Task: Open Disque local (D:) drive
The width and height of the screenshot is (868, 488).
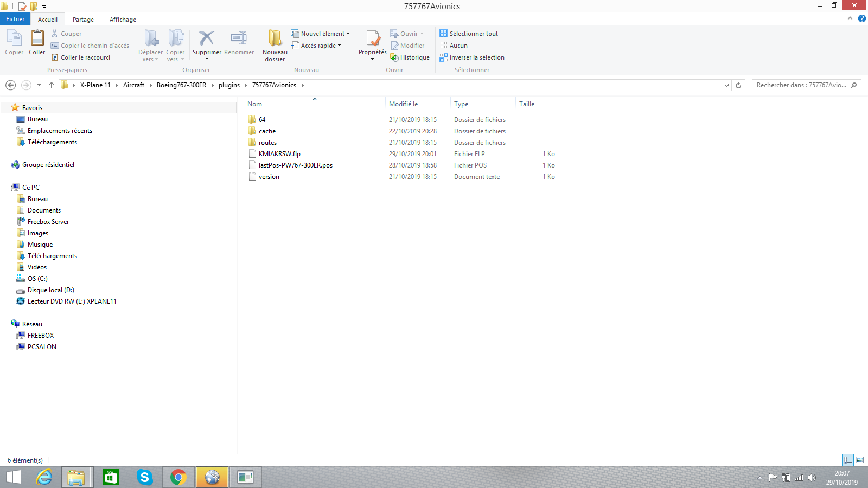Action: [51, 290]
